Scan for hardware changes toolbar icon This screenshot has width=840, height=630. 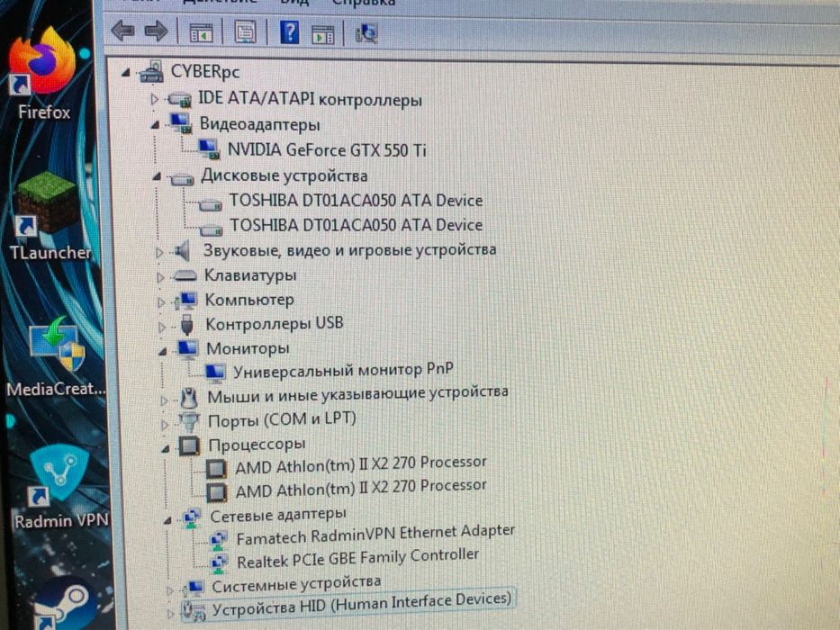click(367, 34)
